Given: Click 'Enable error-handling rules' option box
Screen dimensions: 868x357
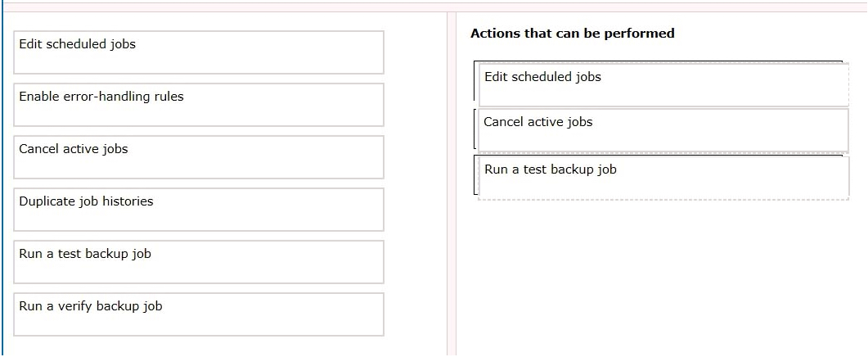Looking at the screenshot, I should tap(199, 105).
